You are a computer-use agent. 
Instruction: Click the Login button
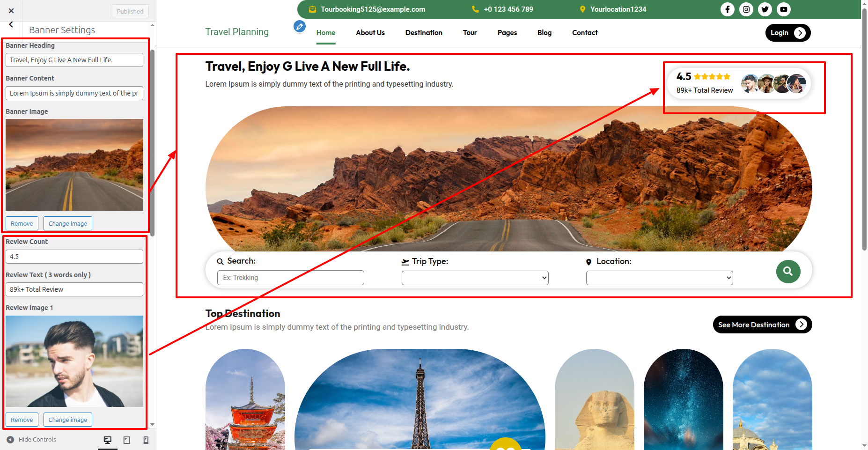[x=787, y=33]
